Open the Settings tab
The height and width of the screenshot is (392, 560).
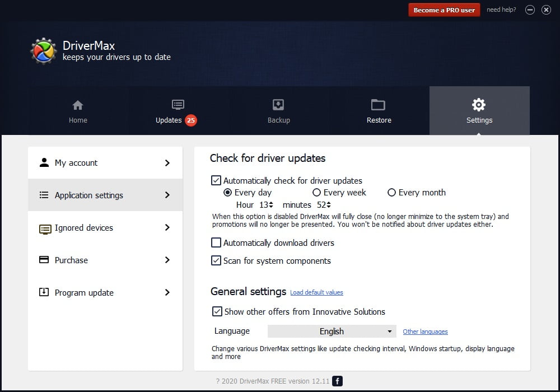[x=479, y=111]
